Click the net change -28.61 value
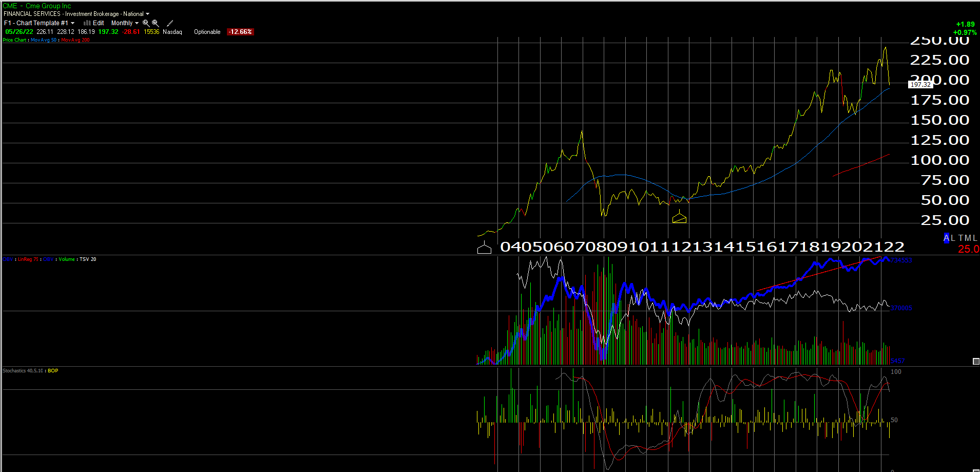This screenshot has height=472, width=980. click(x=131, y=32)
